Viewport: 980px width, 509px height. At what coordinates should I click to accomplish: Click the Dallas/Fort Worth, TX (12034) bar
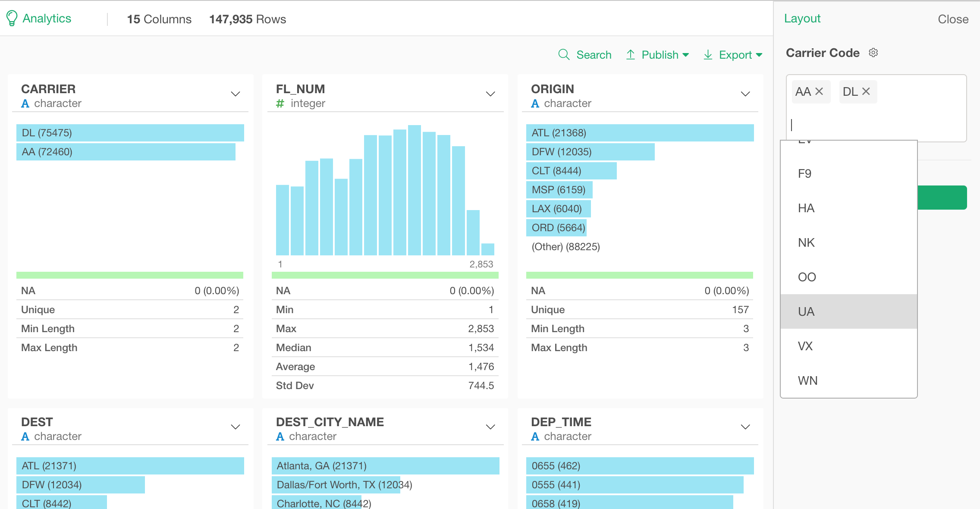point(336,485)
